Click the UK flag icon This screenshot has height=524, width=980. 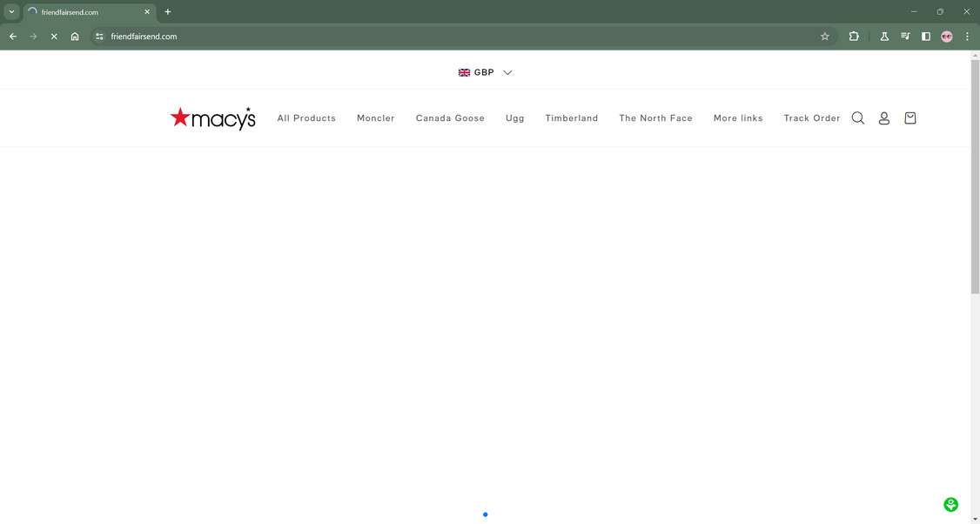point(464,72)
